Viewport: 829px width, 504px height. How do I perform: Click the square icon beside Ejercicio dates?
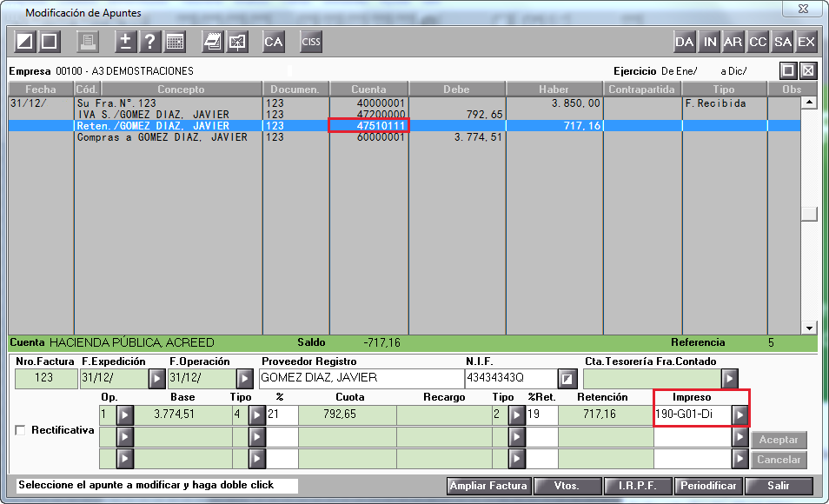pos(788,70)
